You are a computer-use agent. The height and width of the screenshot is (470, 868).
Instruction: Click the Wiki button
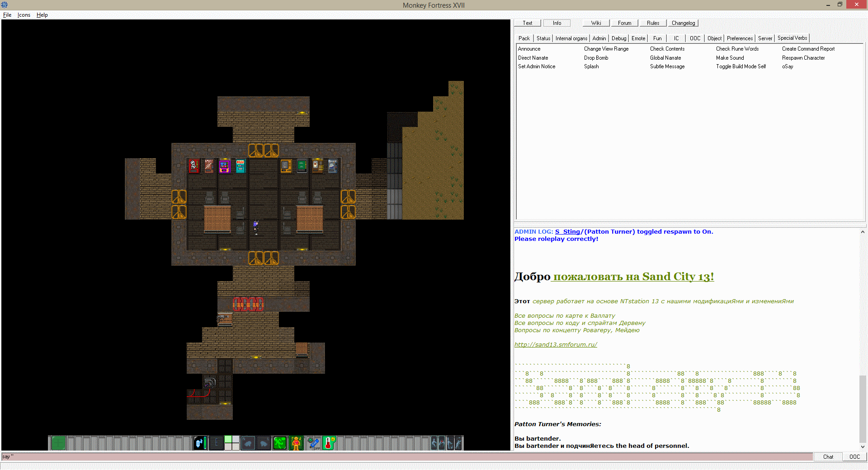pos(596,23)
